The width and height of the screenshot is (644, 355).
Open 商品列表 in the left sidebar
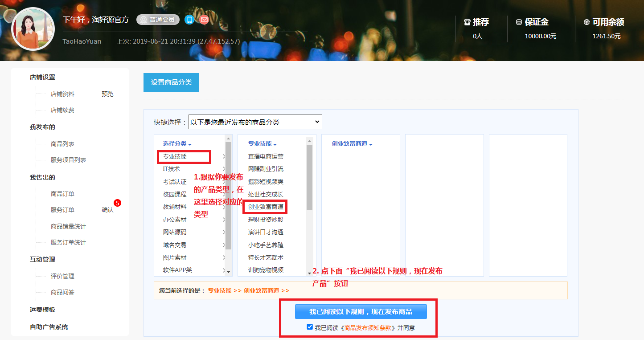[62, 144]
